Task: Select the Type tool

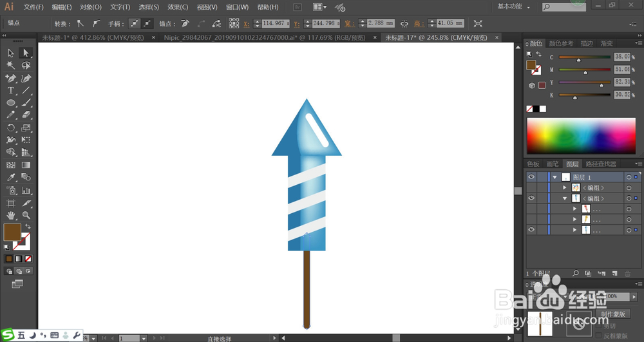Action: point(11,90)
